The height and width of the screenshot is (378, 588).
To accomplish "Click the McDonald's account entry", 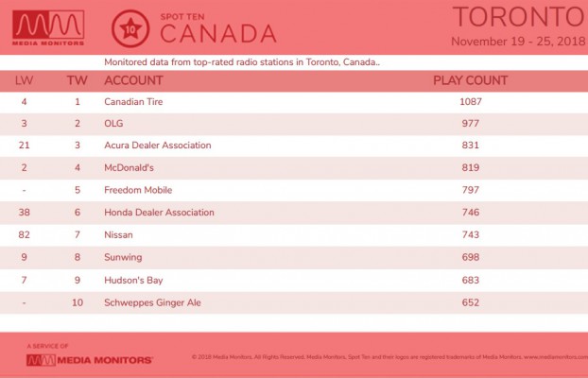I will click(x=129, y=167).
